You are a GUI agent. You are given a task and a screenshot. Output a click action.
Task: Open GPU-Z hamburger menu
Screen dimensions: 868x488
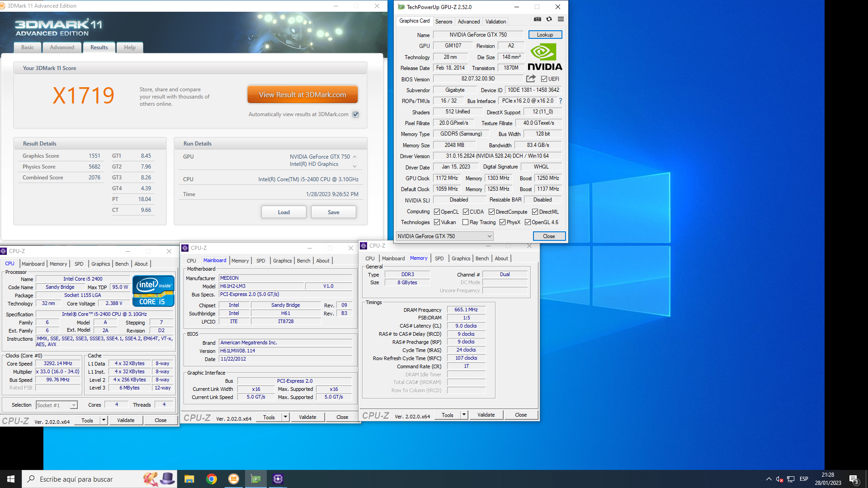(561, 19)
